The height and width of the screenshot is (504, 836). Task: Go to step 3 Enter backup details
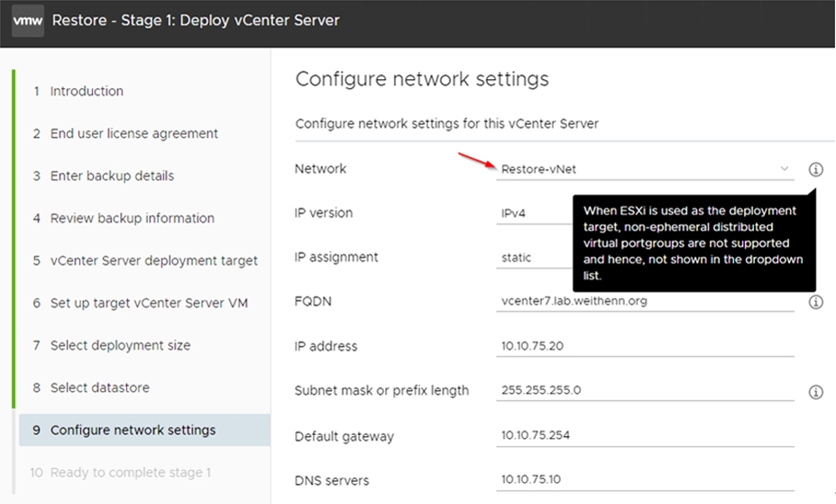tap(104, 176)
